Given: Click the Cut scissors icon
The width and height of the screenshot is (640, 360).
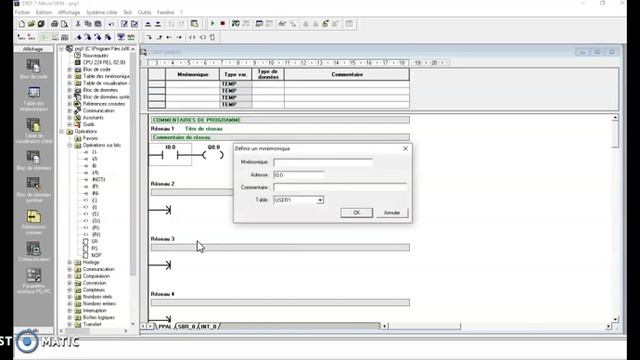Looking at the screenshot, I should 78,24.
